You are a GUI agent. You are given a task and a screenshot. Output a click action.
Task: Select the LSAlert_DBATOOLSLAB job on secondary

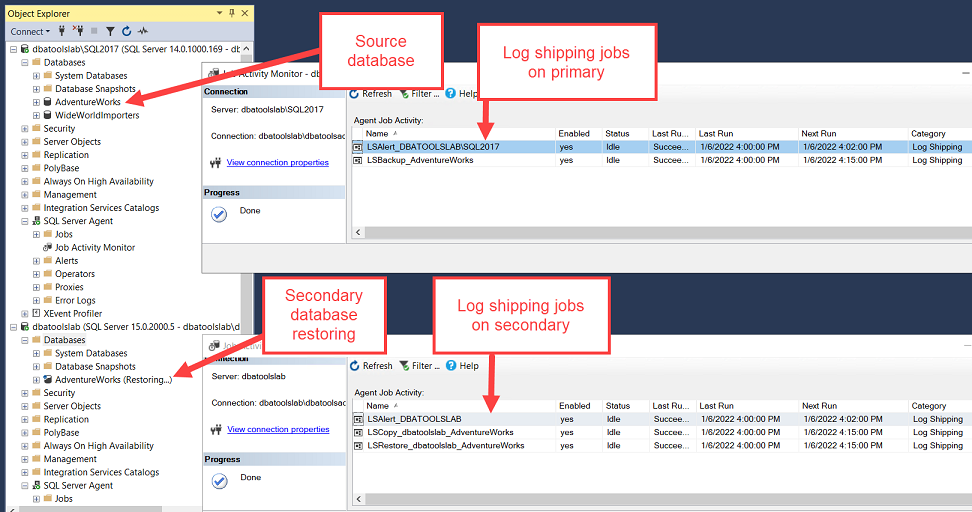click(x=661, y=419)
